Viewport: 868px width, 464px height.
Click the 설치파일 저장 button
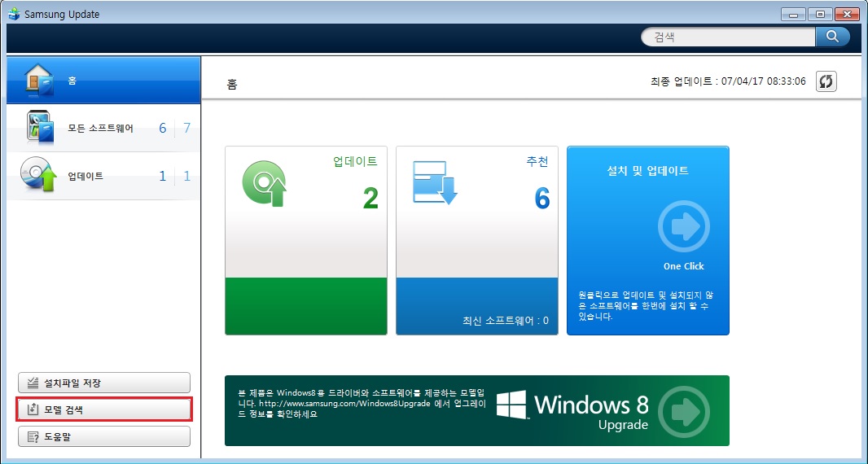coord(104,383)
